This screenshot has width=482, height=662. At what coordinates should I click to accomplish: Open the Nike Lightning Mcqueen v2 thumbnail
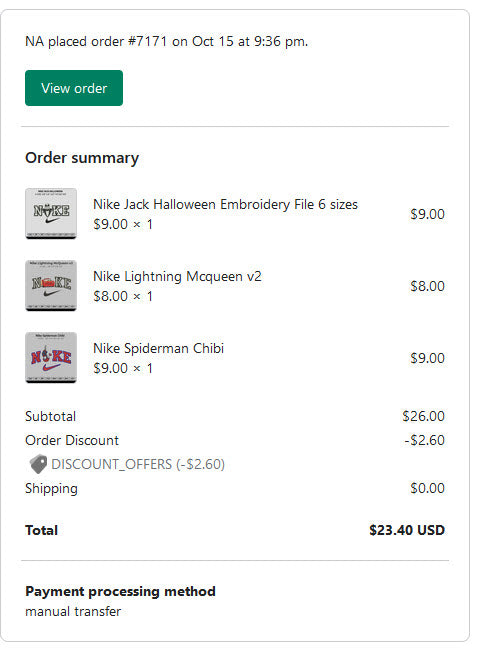(x=51, y=286)
